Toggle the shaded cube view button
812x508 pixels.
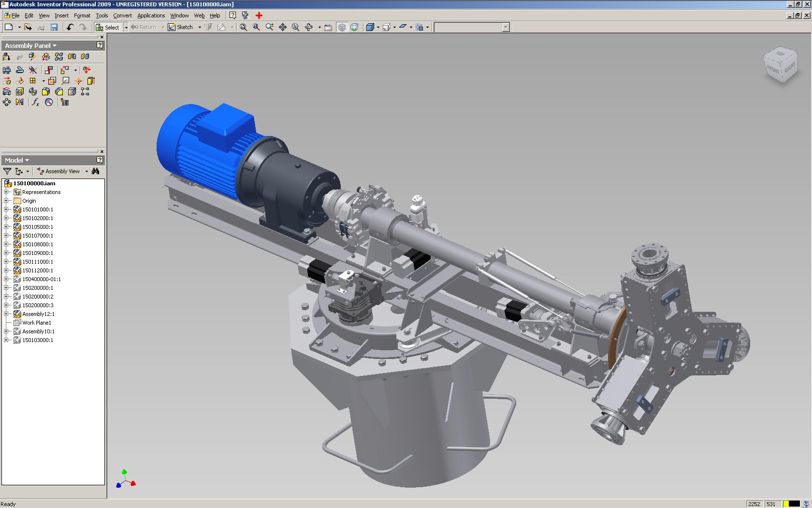point(342,27)
